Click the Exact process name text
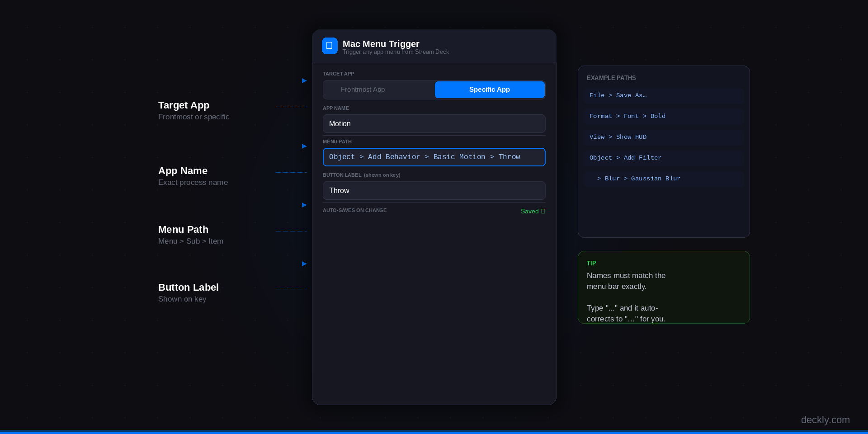The width and height of the screenshot is (868, 434). point(193,182)
